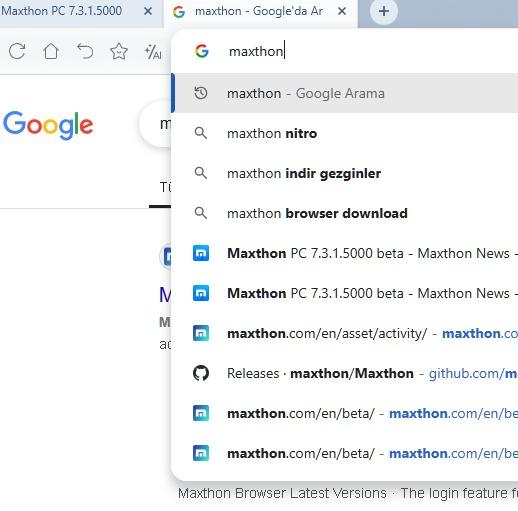The image size is (518, 511).
Task: Go to the home page icon
Action: [x=51, y=51]
